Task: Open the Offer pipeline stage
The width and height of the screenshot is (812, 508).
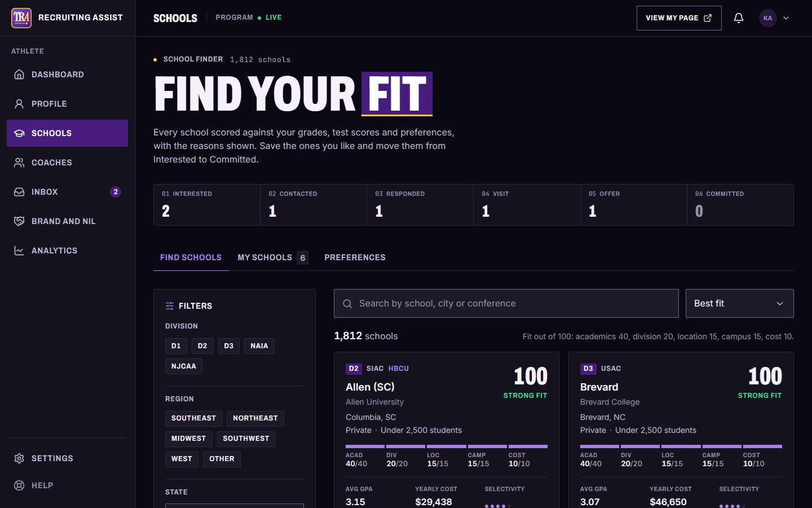Action: [634, 205]
